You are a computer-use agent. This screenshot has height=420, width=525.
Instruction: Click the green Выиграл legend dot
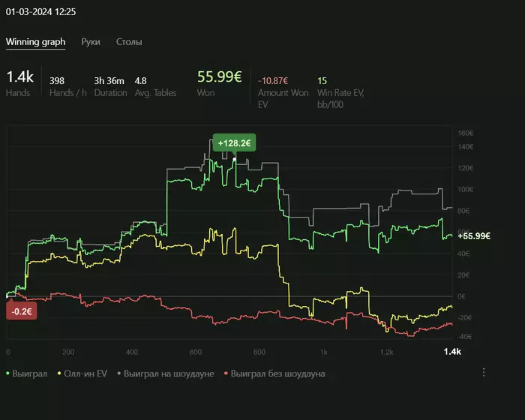(8, 373)
